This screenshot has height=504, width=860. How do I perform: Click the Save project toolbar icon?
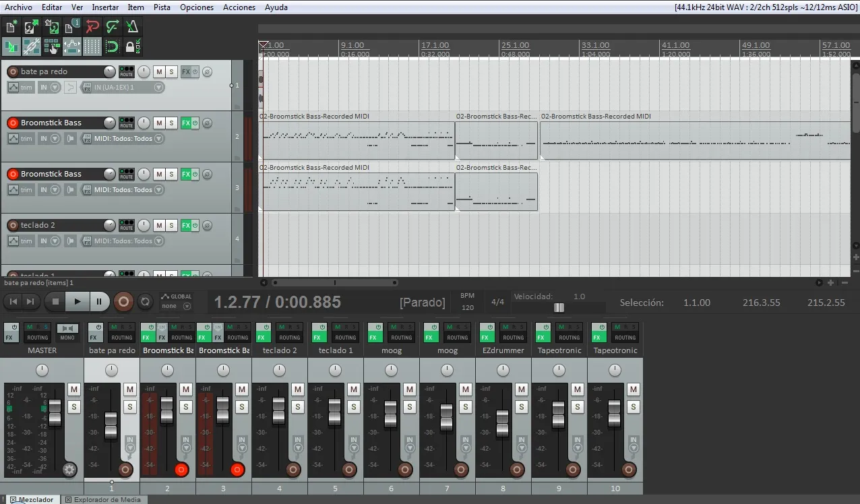51,27
